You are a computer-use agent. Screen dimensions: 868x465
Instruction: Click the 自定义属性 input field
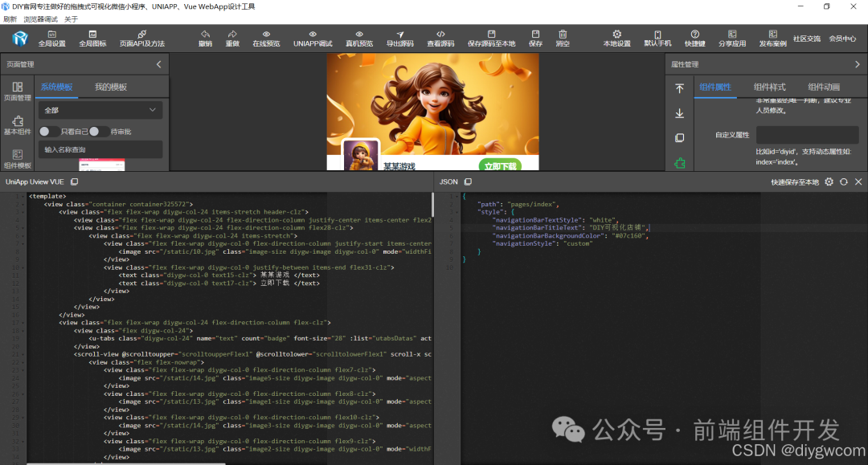pos(807,134)
